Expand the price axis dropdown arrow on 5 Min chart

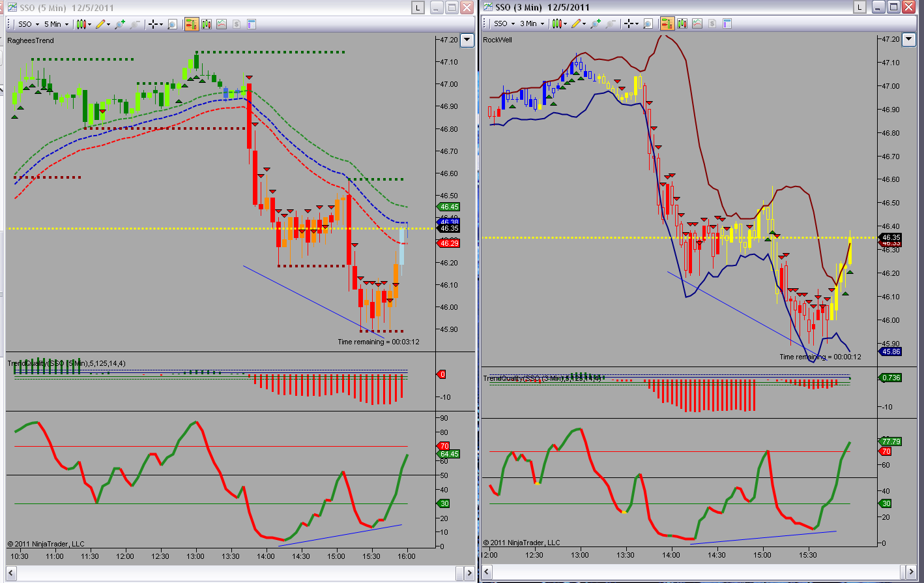pos(467,40)
